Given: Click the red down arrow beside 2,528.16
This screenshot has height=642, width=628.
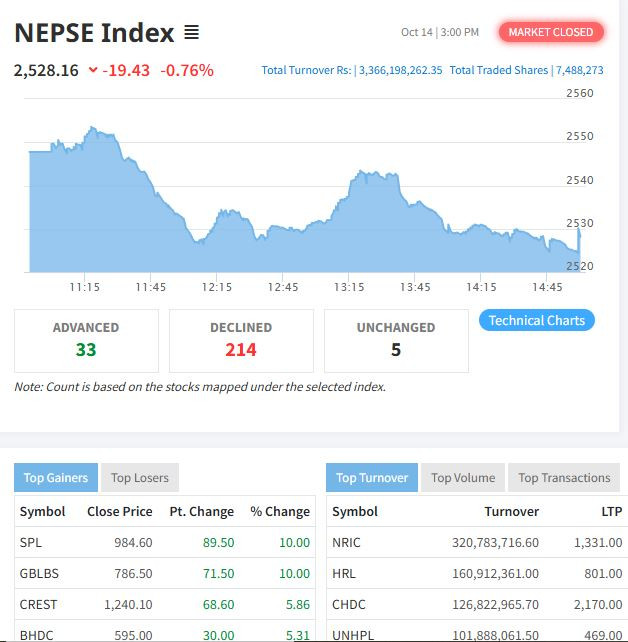Looking at the screenshot, I should click(x=93, y=70).
